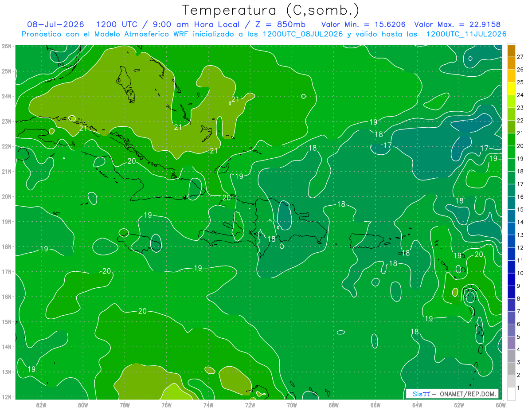The image size is (532, 411).
Task: Select the white swatch at legend bottom
Action: click(512, 394)
